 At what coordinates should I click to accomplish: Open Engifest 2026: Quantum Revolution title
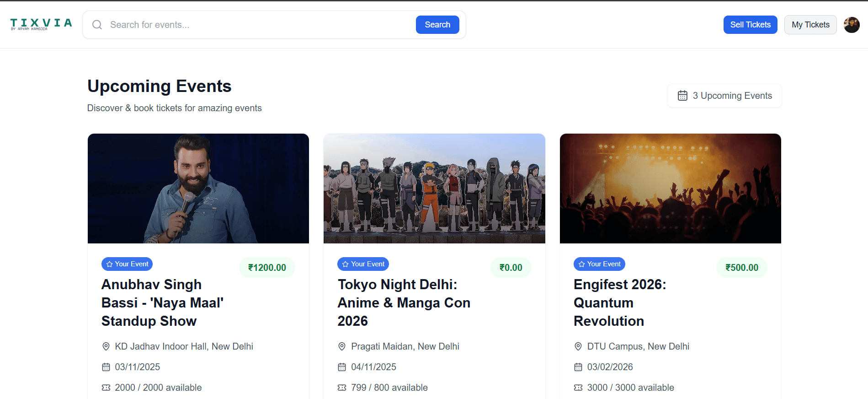[x=620, y=303]
